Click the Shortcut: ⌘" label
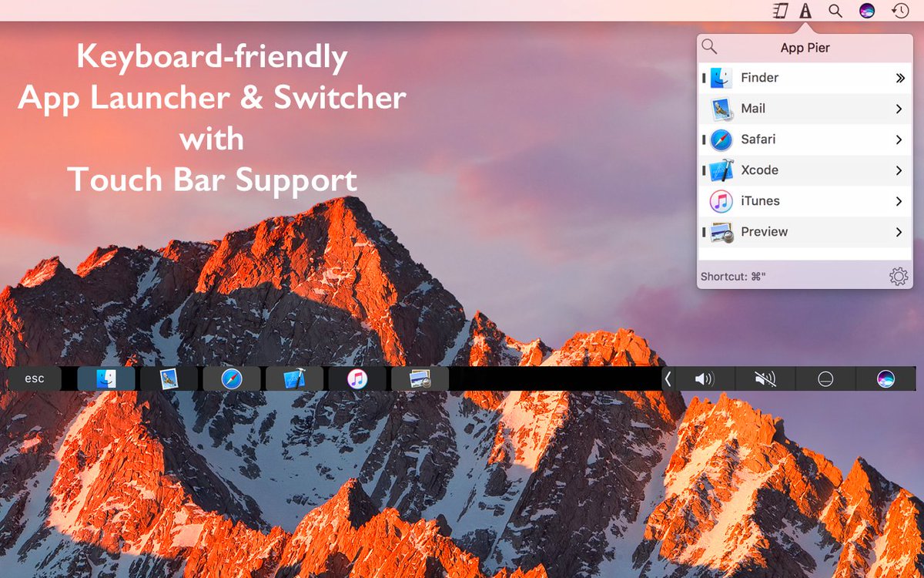 (734, 276)
